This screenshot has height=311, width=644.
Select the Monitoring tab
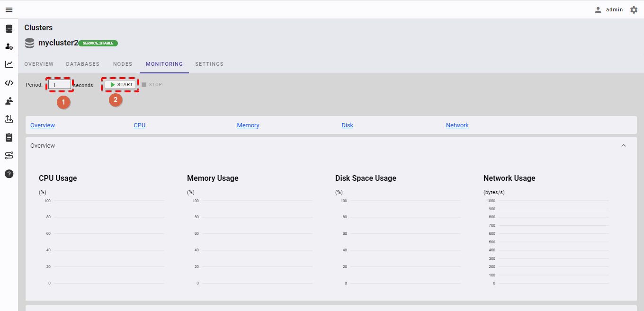[164, 64]
